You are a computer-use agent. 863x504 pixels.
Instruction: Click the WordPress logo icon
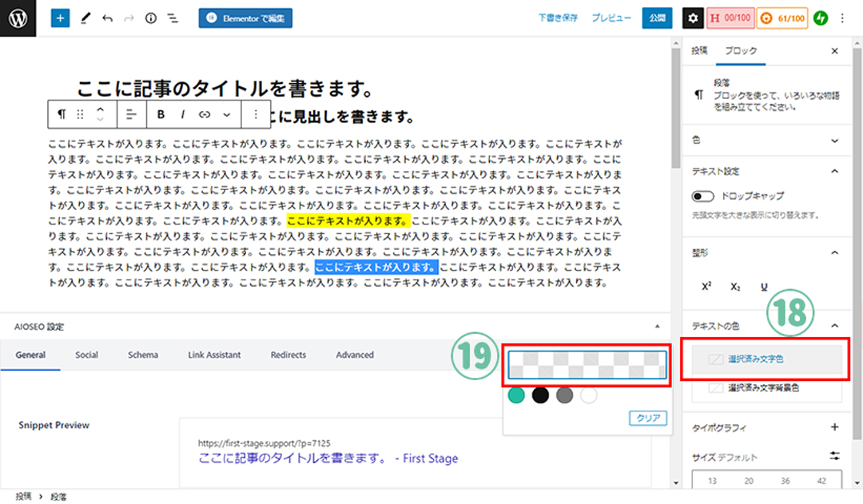click(18, 18)
